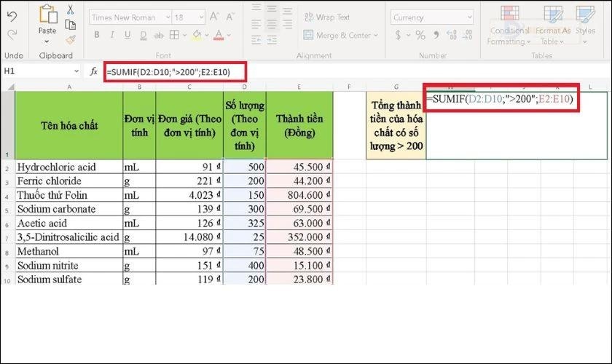Toggle Bold formatting
The height and width of the screenshot is (364, 612).
click(95, 36)
